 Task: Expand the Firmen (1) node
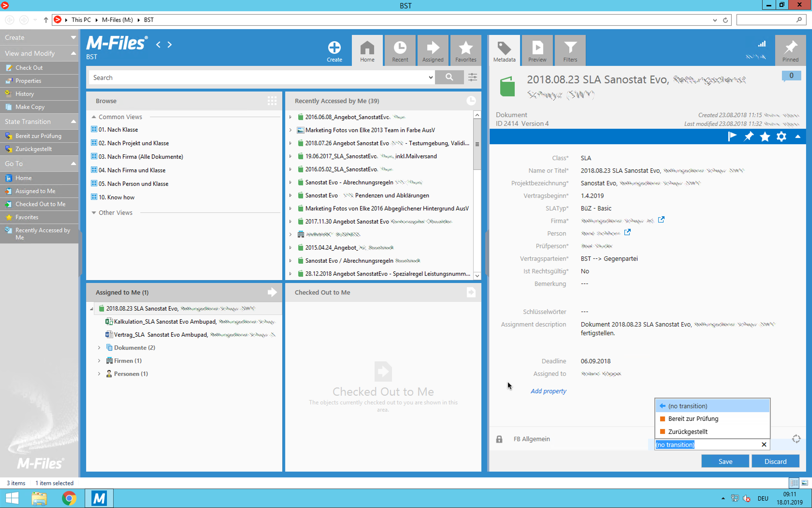(x=99, y=360)
